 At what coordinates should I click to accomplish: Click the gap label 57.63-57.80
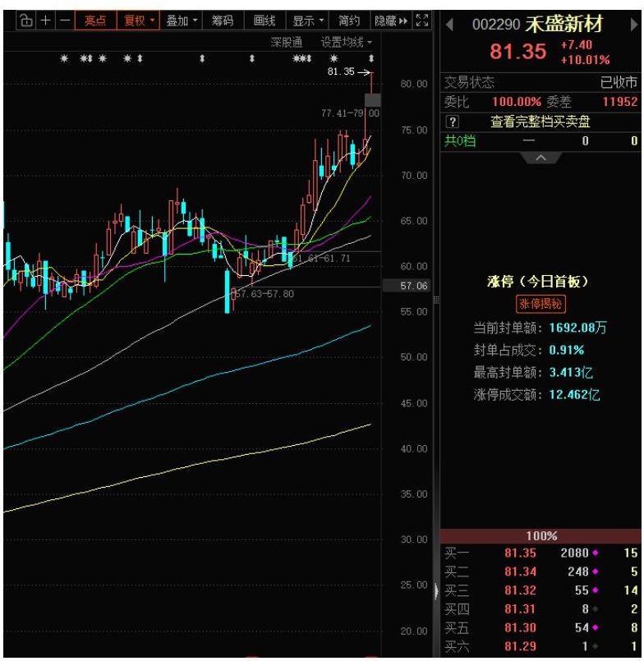(264, 294)
